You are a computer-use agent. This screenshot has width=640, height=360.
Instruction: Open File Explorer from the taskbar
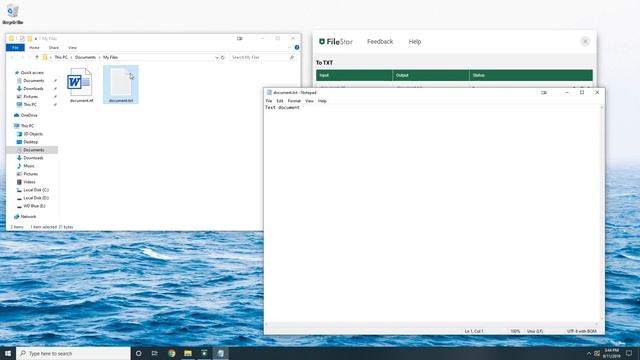188,353
